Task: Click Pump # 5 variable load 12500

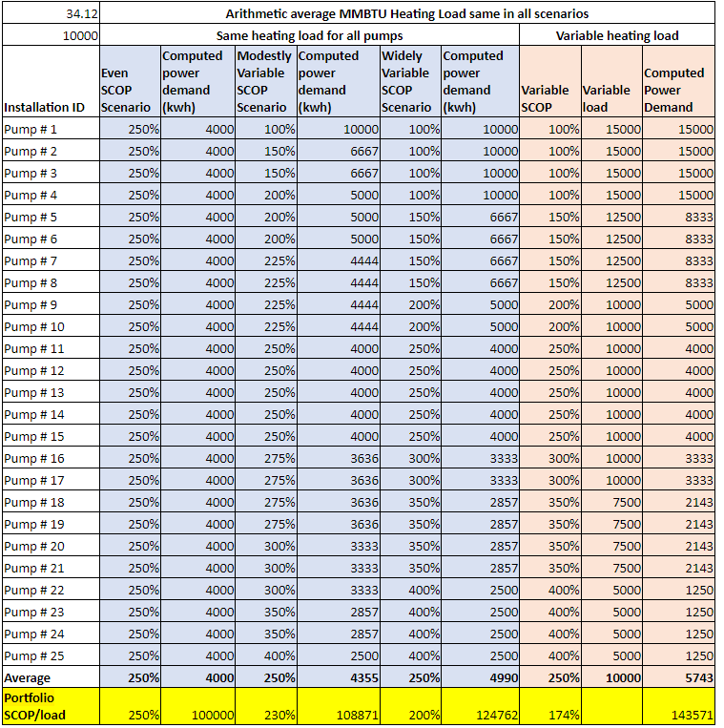Action: 611,217
